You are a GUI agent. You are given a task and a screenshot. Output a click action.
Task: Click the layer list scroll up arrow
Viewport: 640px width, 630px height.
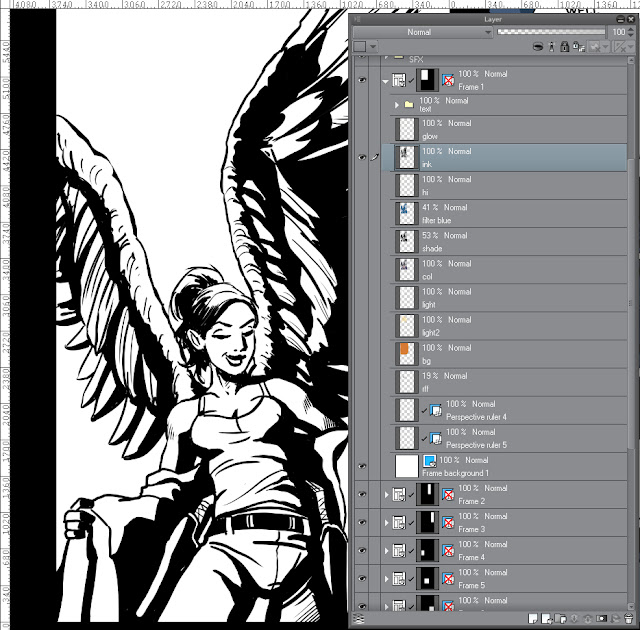[631, 60]
